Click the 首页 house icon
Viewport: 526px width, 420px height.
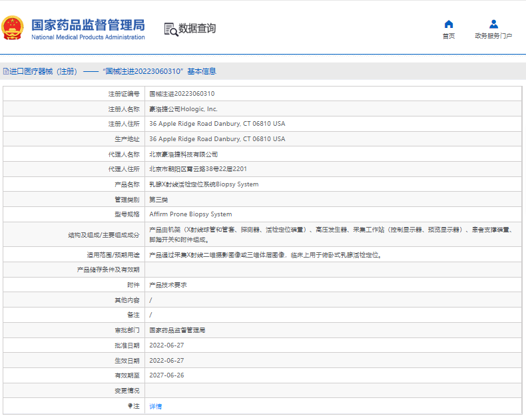(x=449, y=25)
